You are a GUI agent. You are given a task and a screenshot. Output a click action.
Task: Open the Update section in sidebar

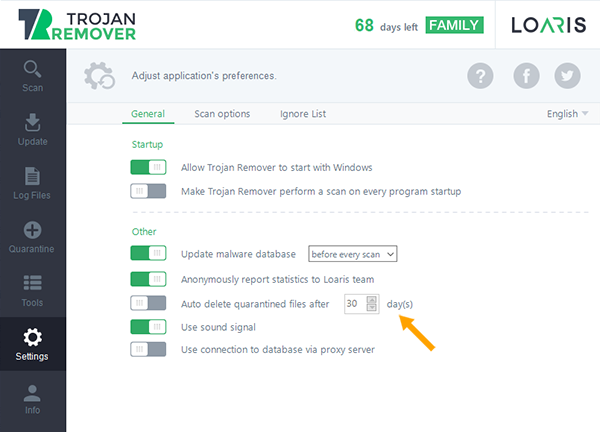pyautogui.click(x=33, y=130)
